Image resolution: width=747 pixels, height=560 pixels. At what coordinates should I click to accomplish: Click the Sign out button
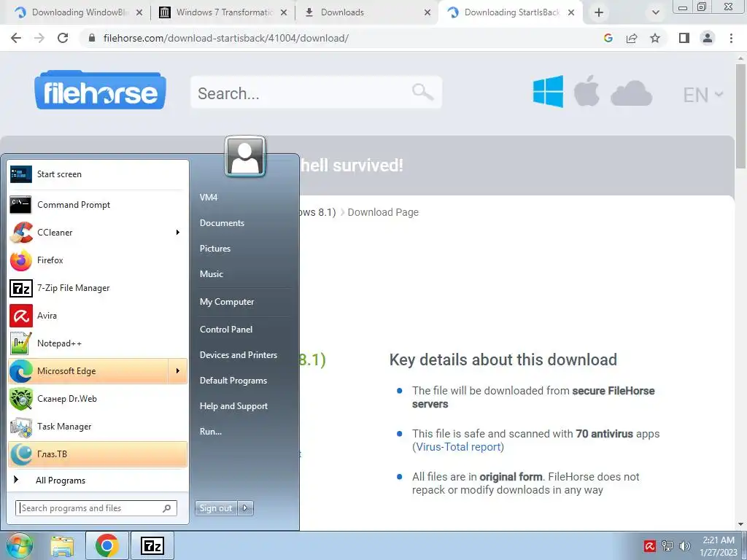click(216, 508)
